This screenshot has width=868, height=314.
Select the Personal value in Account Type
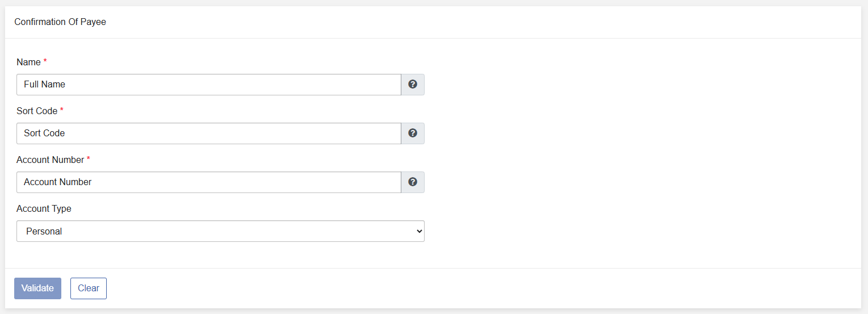[44, 231]
